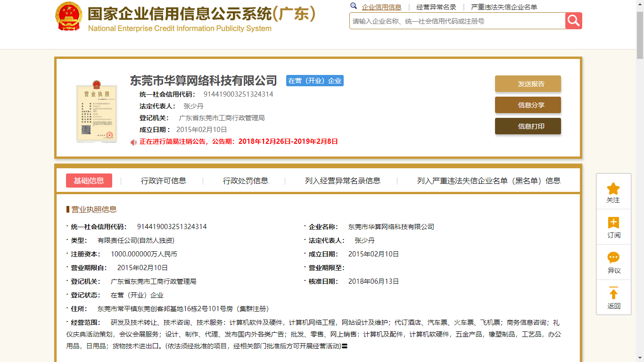Switch to the 列入经营异常名录信息 tab
644x362 pixels.
(x=343, y=181)
